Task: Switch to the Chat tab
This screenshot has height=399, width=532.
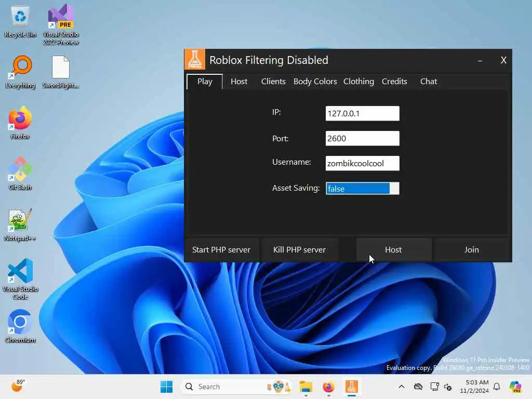Action: 429,82
